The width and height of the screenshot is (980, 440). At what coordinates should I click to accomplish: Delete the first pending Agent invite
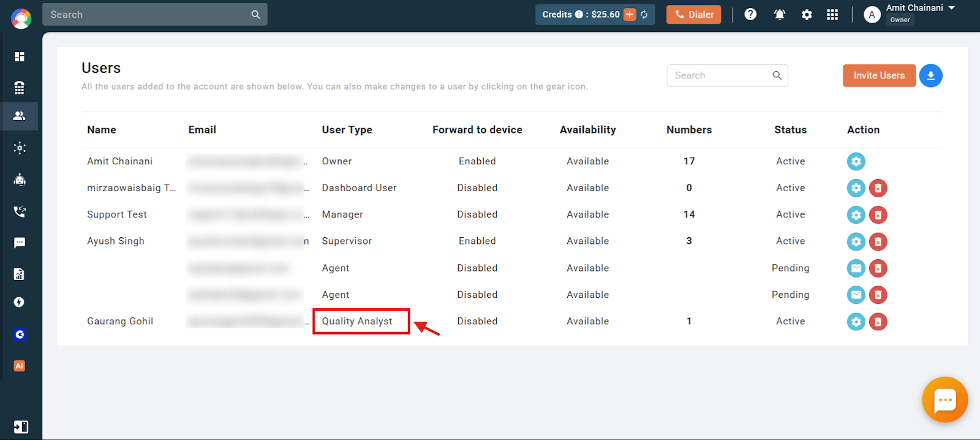tap(878, 268)
